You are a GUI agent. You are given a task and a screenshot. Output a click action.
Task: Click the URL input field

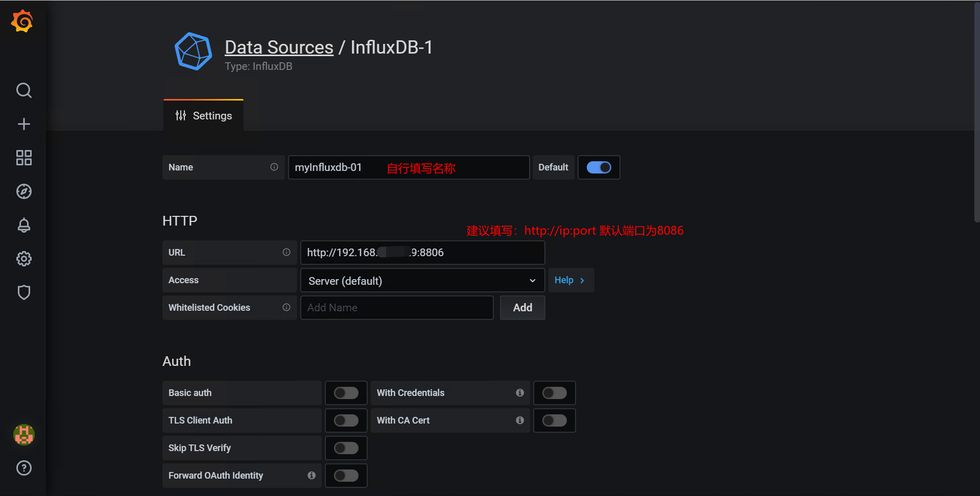coord(422,253)
